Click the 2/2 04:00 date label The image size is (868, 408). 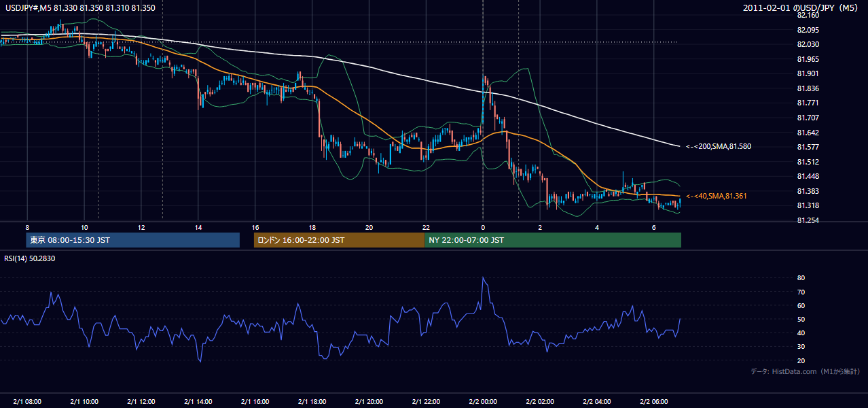click(597, 401)
